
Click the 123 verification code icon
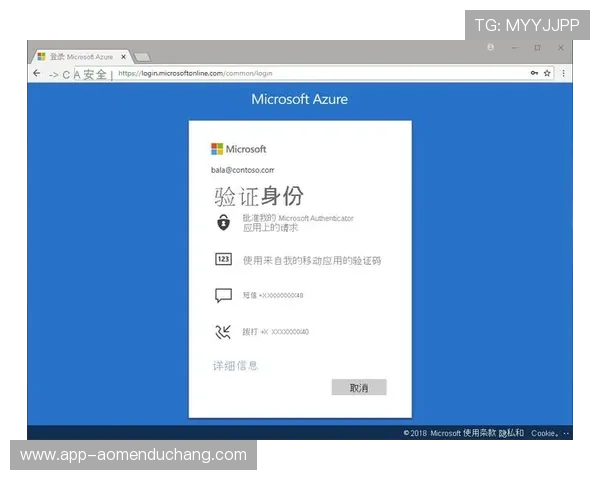click(224, 260)
